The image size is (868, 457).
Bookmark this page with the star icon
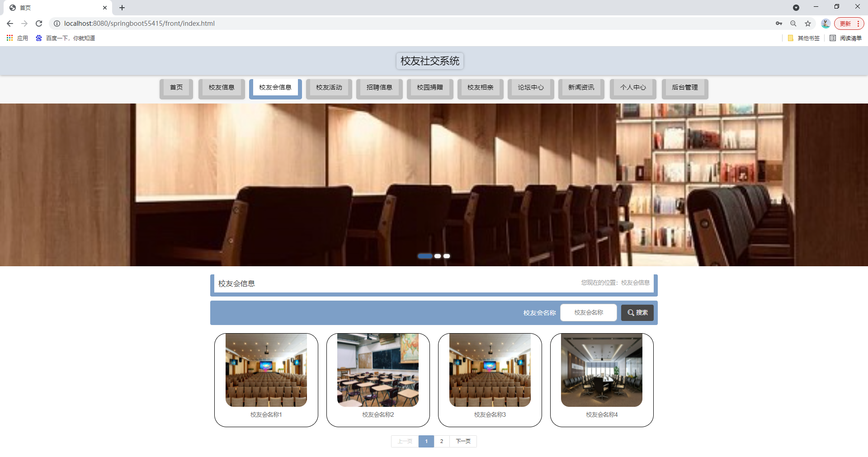pyautogui.click(x=808, y=23)
